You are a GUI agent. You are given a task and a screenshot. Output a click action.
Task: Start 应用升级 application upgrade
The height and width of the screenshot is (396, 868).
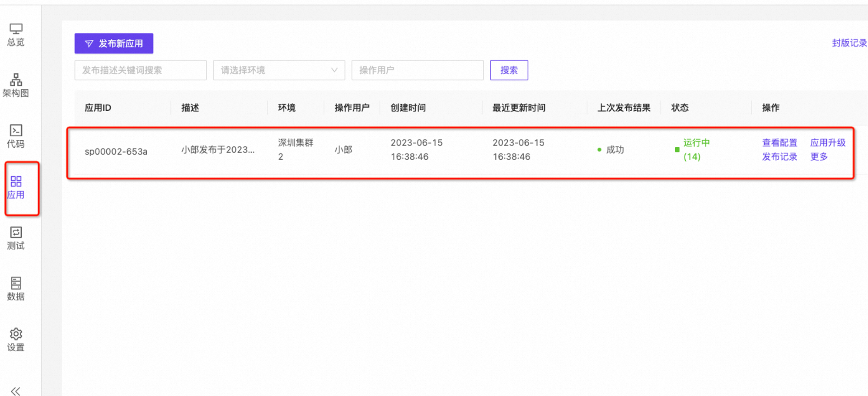click(827, 142)
